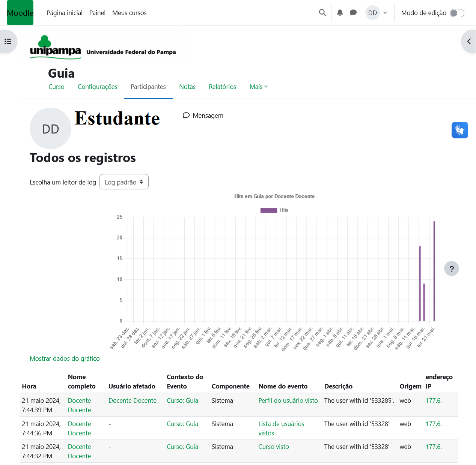Open the course index drawer icon
Image resolution: width=476 pixels, height=465 pixels.
8,42
